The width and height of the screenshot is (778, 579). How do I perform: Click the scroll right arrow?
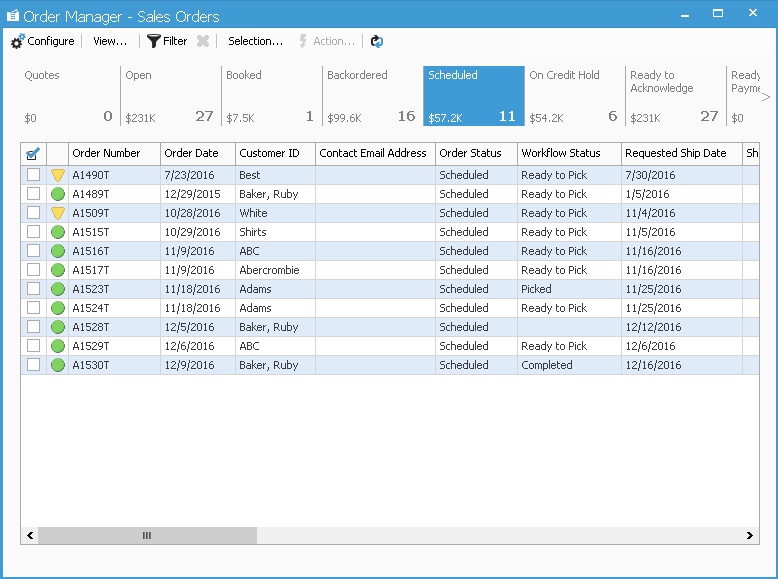coord(749,535)
